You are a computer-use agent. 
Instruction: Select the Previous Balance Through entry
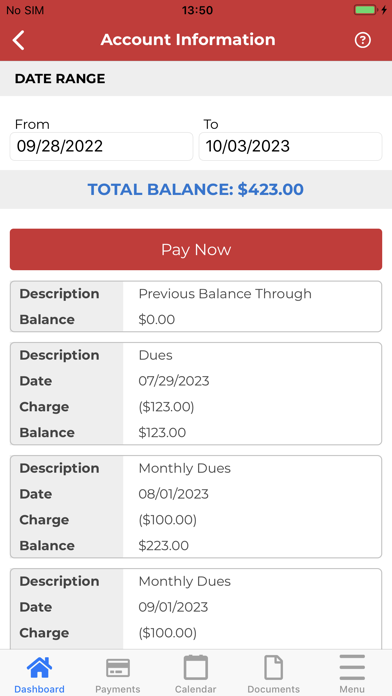196,306
